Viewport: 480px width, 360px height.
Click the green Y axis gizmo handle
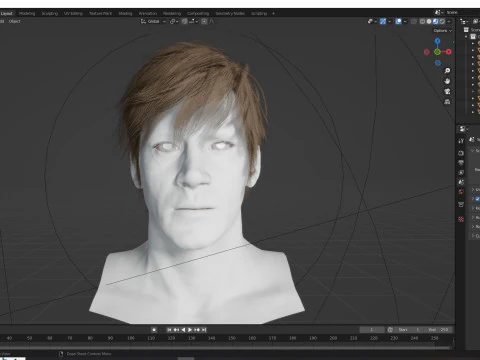[437, 52]
